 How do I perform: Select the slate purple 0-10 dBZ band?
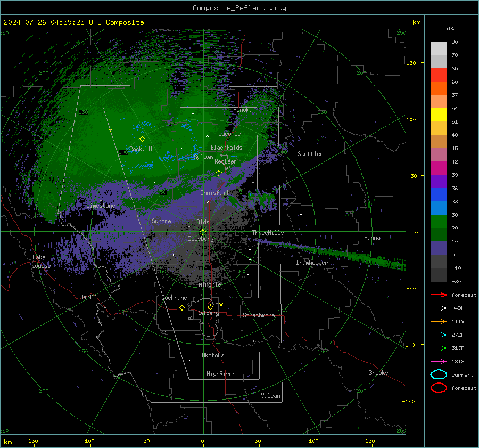click(x=439, y=248)
